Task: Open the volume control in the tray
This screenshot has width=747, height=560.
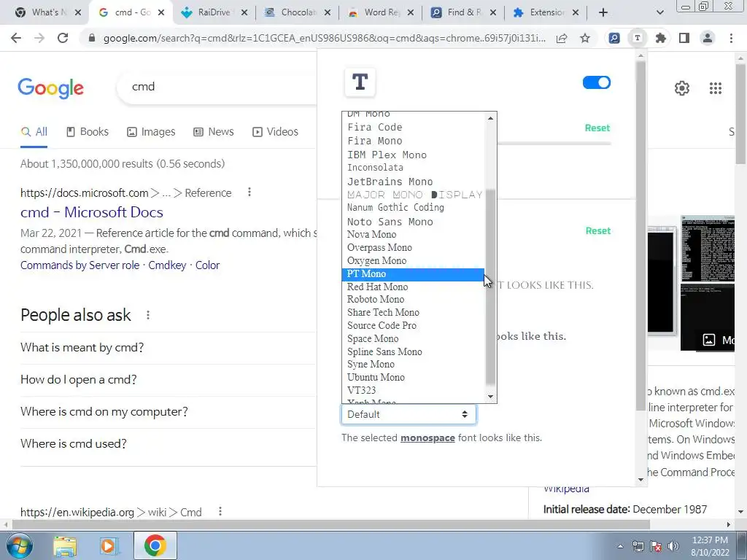Action: tap(673, 546)
